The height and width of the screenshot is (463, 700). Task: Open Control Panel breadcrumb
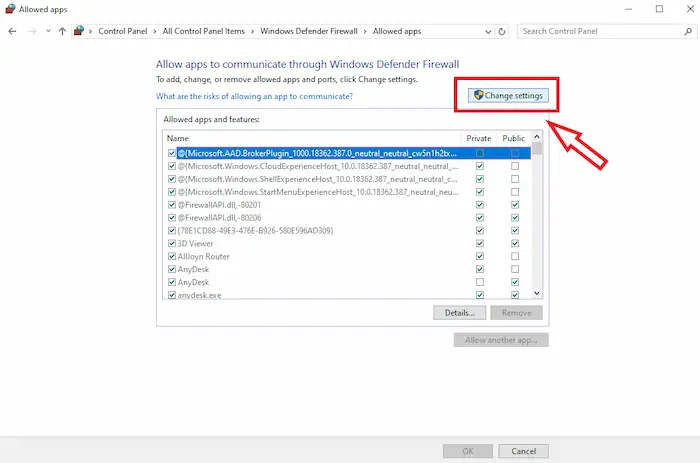(123, 31)
